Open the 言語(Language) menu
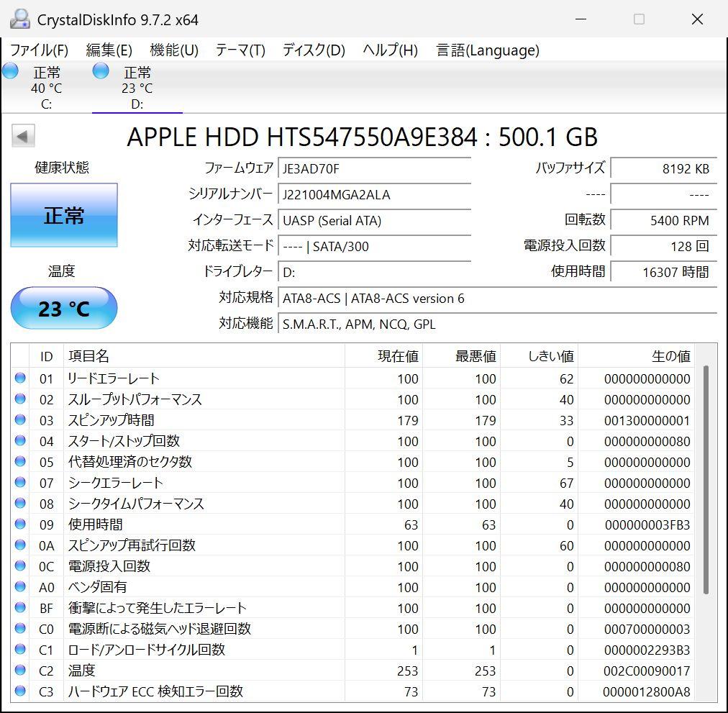The image size is (728, 713). point(488,50)
